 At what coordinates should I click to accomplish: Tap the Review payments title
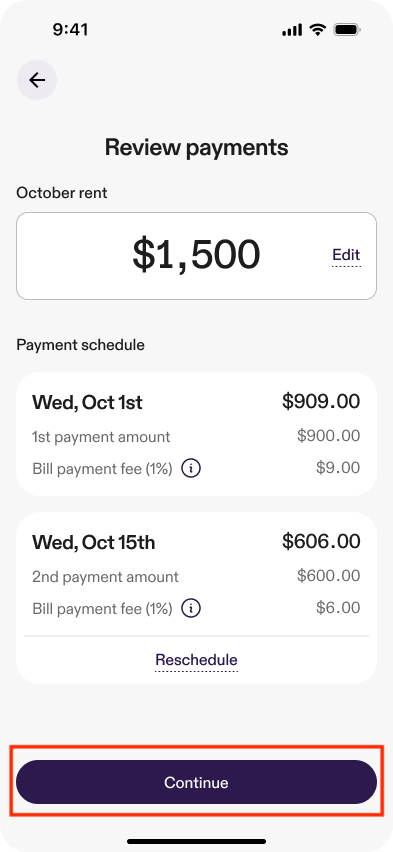coord(196,147)
